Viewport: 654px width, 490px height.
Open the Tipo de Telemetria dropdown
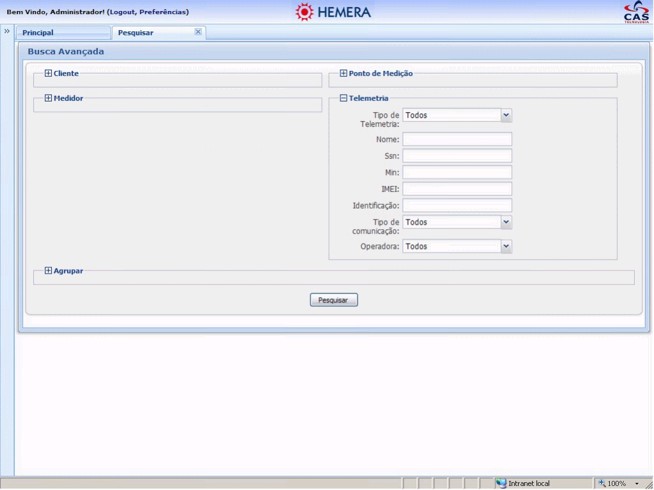click(x=506, y=116)
